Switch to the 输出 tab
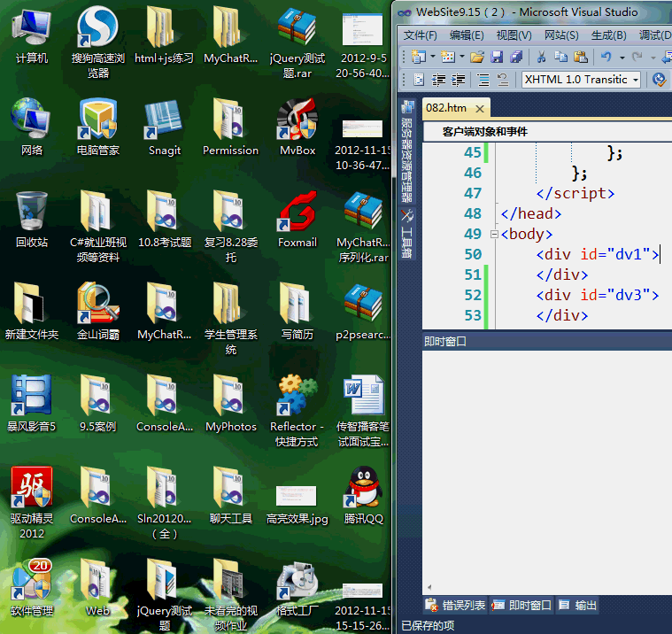This screenshot has width=672, height=634. tap(578, 606)
